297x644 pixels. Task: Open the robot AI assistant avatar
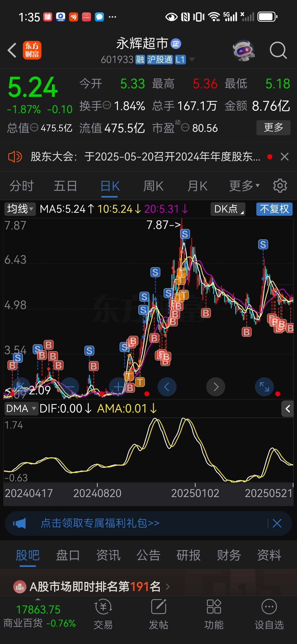point(243,51)
